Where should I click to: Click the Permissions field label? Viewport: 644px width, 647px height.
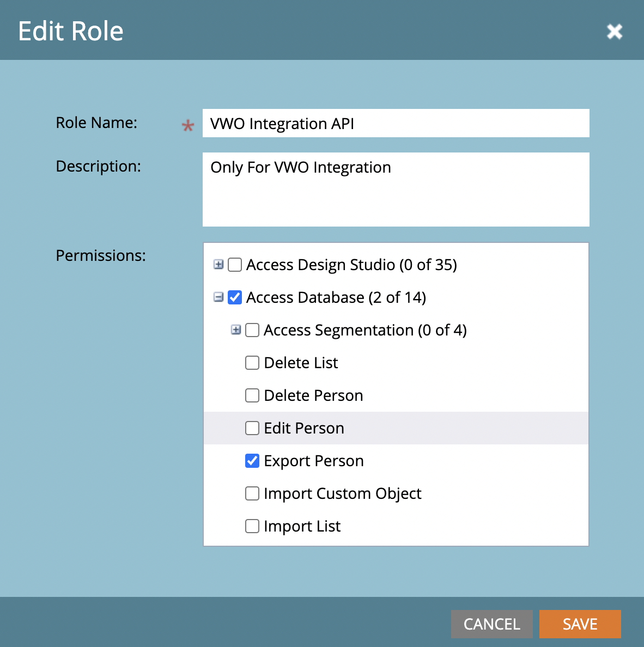point(101,255)
